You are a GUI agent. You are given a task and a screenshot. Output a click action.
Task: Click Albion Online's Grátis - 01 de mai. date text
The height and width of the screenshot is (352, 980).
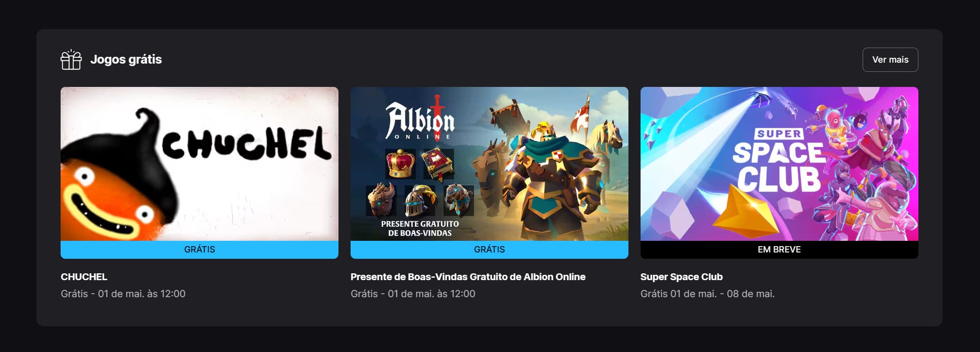pyautogui.click(x=413, y=294)
